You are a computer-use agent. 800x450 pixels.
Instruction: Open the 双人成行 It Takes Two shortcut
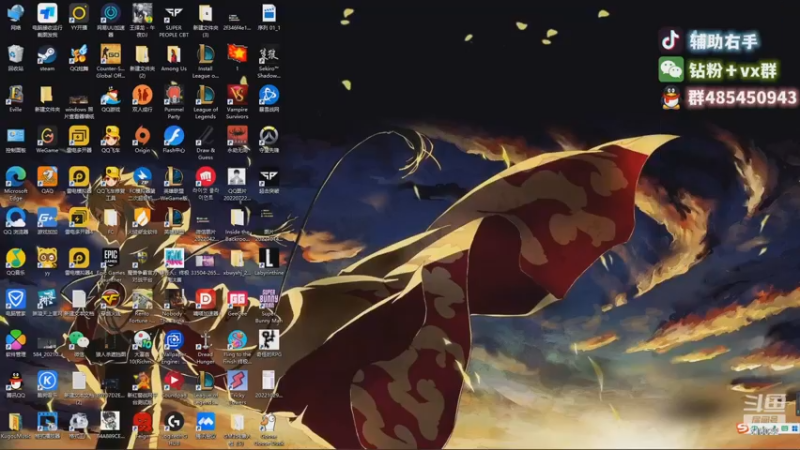pos(142,96)
